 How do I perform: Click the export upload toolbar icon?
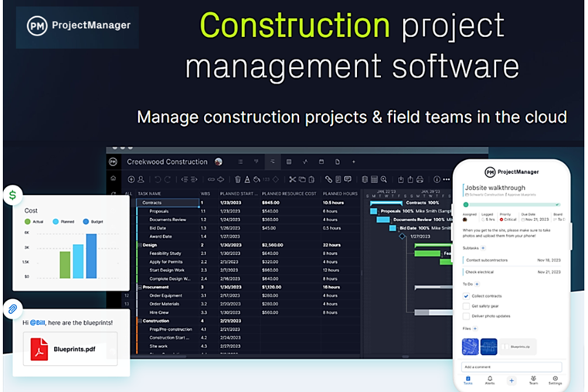[410, 179]
